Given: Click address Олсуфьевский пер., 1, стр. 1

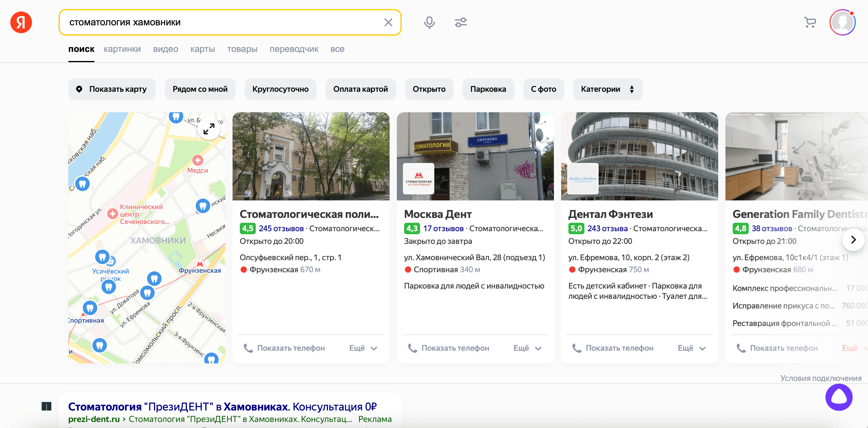Looking at the screenshot, I should point(291,257).
